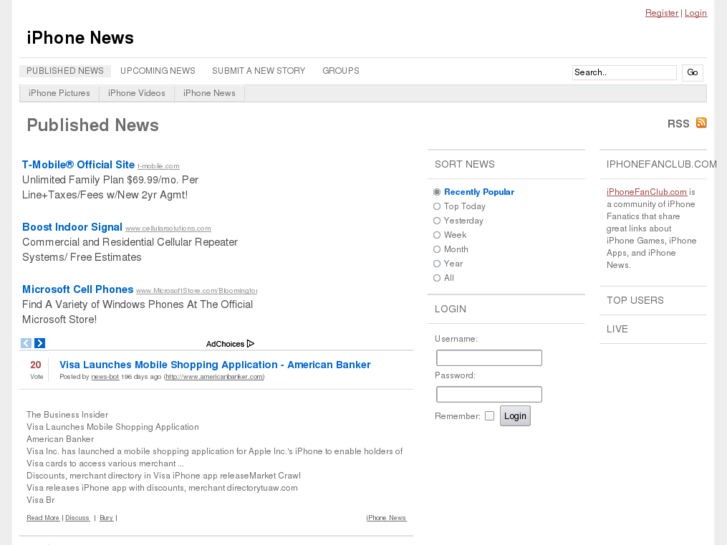Open iPhone News category in submenu

point(209,93)
